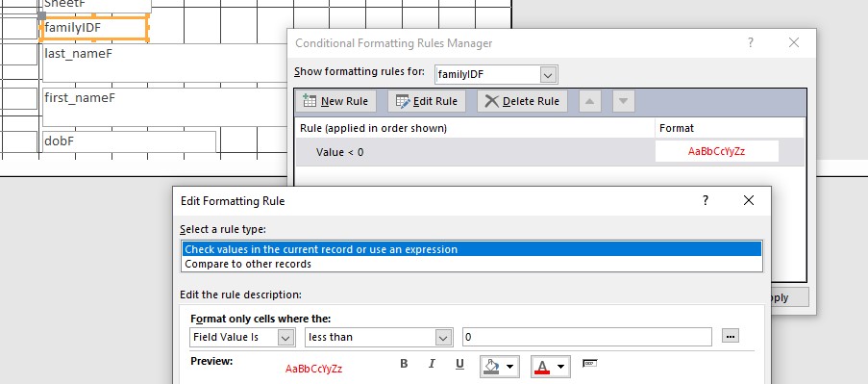Open the 'Show formatting rules for' dropdown
Screen dimensions: 868x384
click(548, 74)
